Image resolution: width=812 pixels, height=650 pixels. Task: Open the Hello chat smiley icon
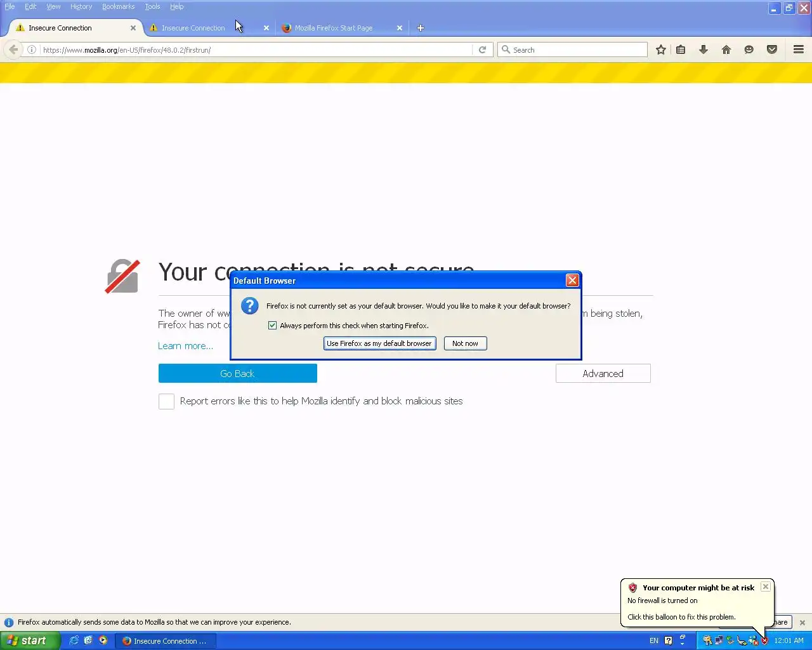pos(749,50)
